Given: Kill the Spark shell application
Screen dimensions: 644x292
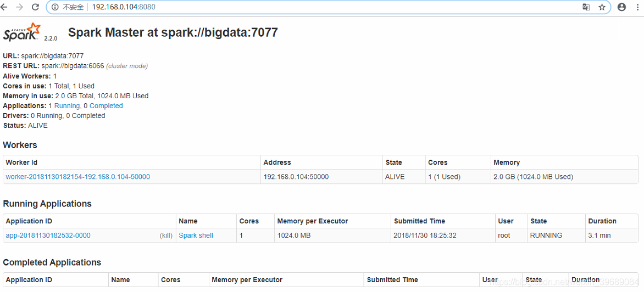Looking at the screenshot, I should [x=166, y=235].
